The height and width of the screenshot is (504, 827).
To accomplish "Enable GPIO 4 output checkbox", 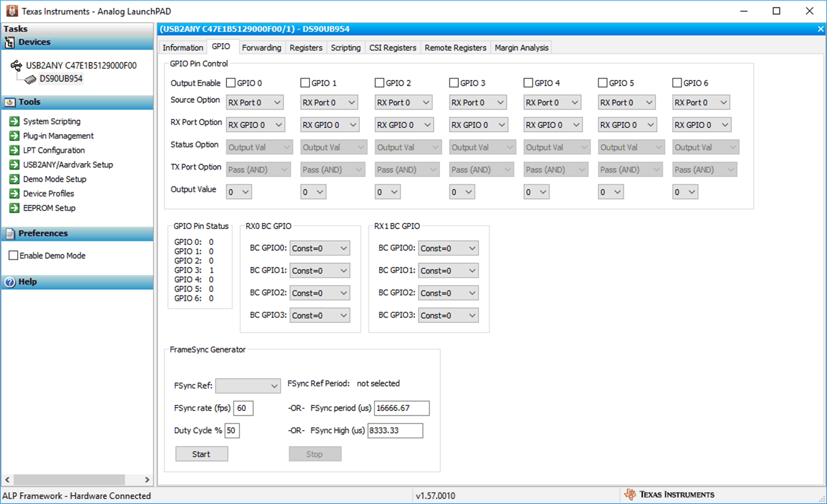I will [x=528, y=83].
